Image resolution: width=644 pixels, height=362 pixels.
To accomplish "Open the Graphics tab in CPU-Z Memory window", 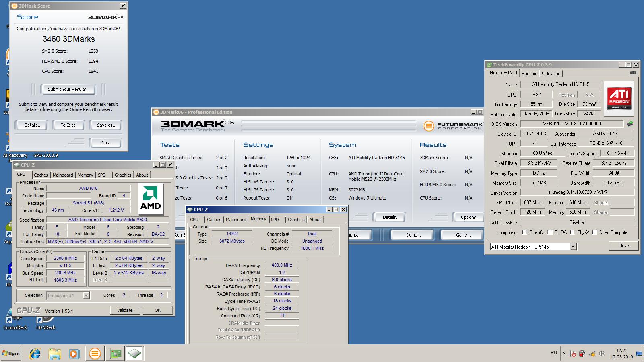I will [x=296, y=220].
